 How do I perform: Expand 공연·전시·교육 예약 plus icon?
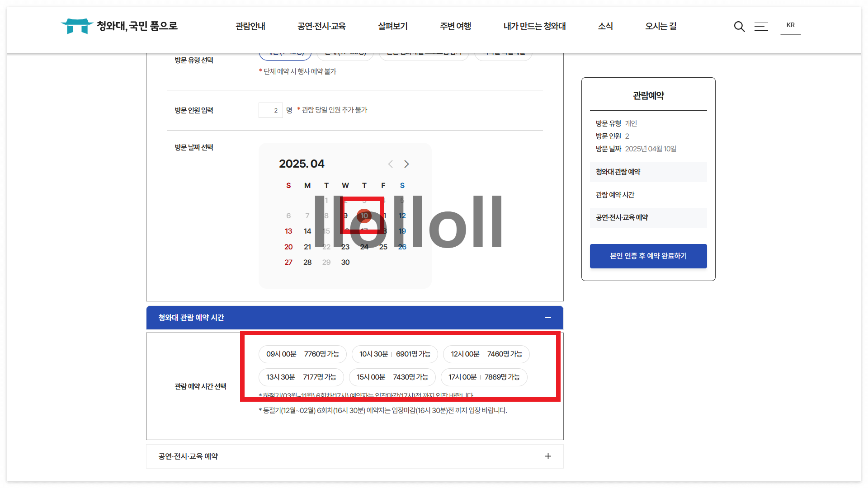pos(548,456)
